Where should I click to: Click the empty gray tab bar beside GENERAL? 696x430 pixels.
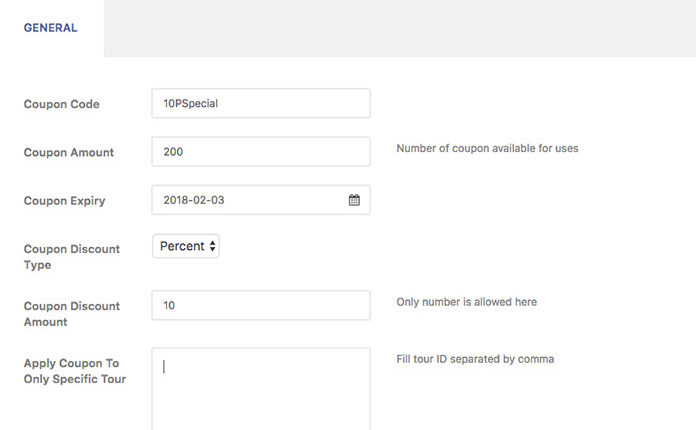point(400,28)
